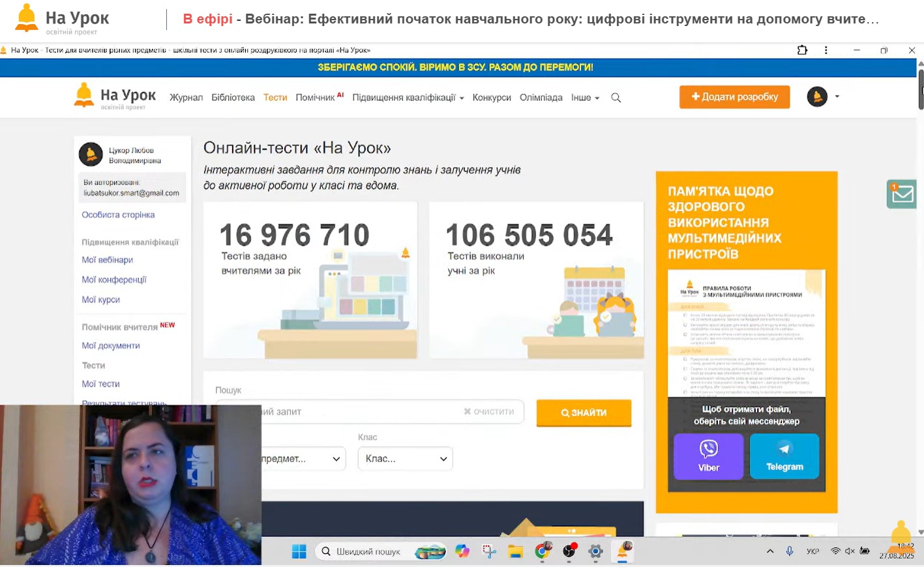Show hidden tray icons chevron
The height and width of the screenshot is (567, 924).
770,551
